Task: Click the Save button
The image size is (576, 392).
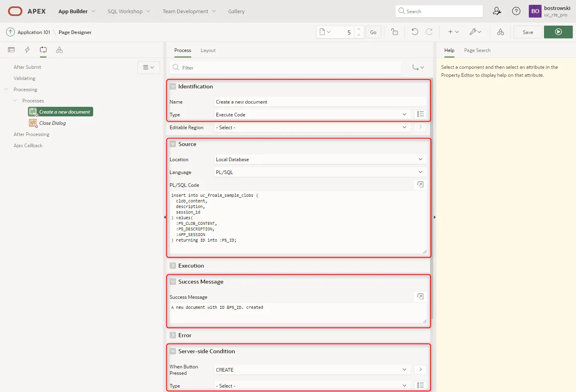Action: 528,32
